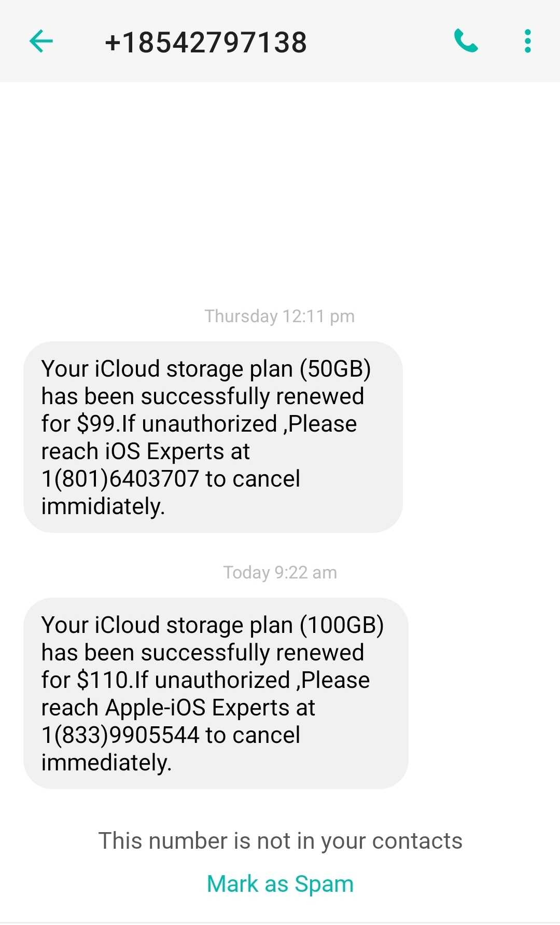Select the 100GB iCloud renewal message bubble
Viewport: 560px width, 925px height.
coord(216,693)
